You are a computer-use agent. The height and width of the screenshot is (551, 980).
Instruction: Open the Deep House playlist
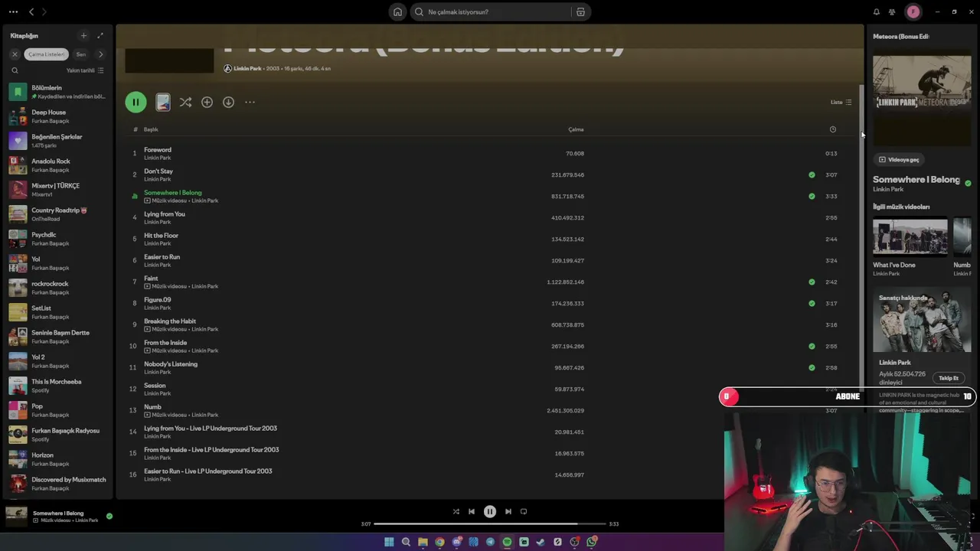pos(57,116)
